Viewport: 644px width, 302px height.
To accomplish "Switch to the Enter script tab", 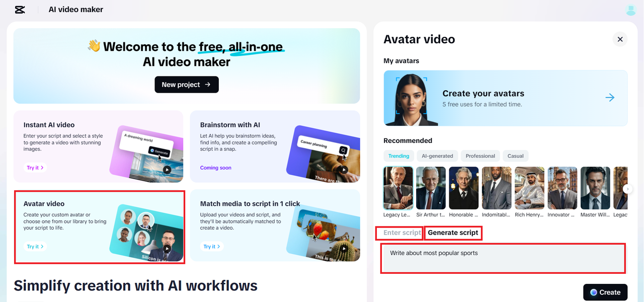I will click(399, 233).
